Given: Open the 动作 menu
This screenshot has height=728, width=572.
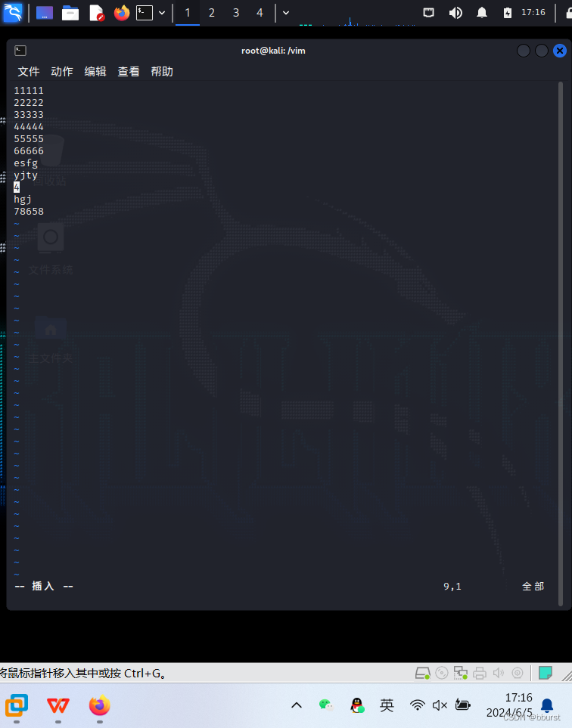Looking at the screenshot, I should pyautogui.click(x=62, y=72).
